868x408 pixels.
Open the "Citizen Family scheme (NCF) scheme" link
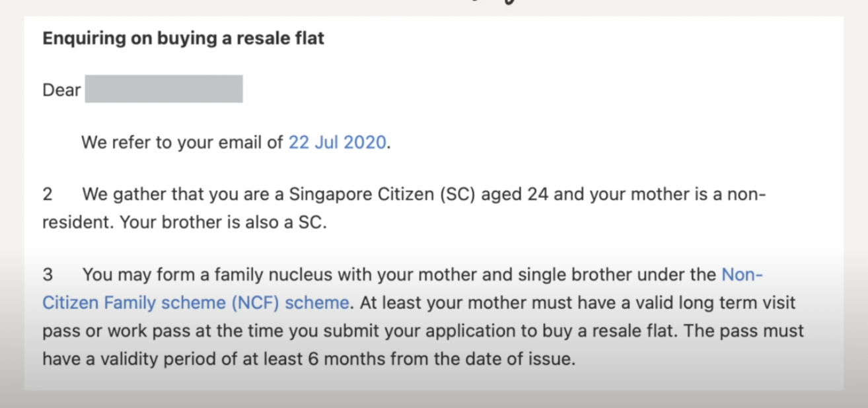(196, 303)
